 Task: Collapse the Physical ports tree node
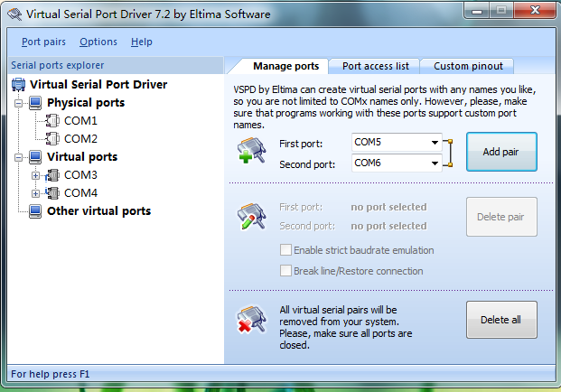(18, 103)
